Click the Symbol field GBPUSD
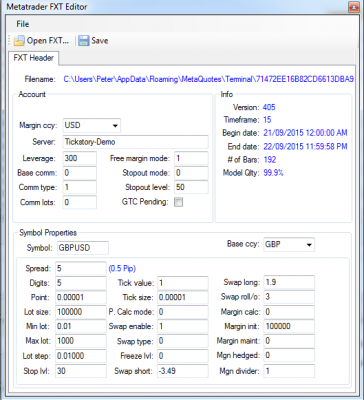 [x=83, y=248]
